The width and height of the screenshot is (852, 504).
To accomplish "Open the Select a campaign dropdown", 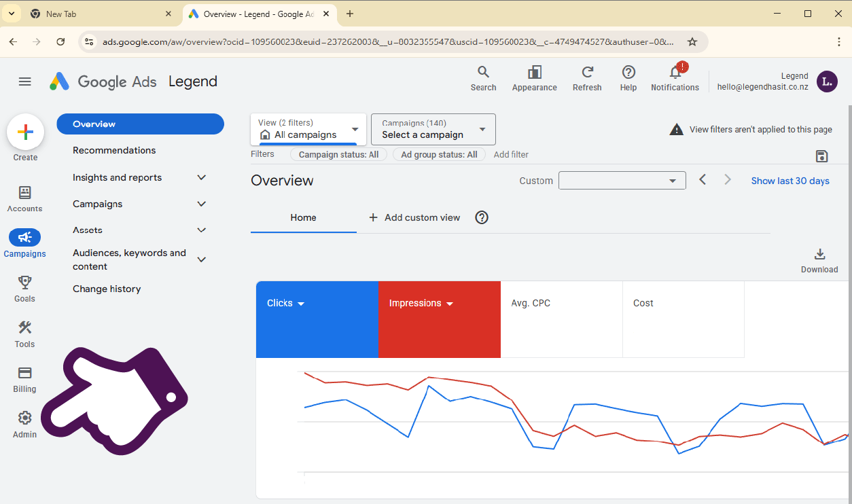I will coord(433,129).
